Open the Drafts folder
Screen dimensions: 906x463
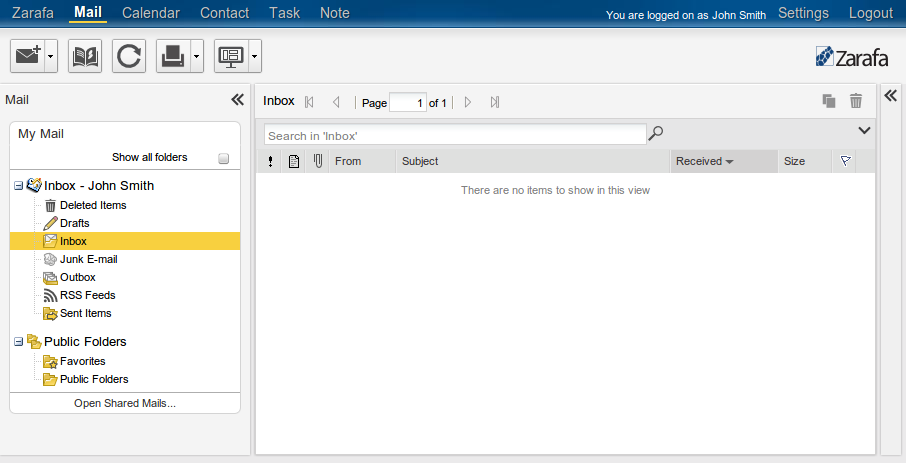pos(75,223)
